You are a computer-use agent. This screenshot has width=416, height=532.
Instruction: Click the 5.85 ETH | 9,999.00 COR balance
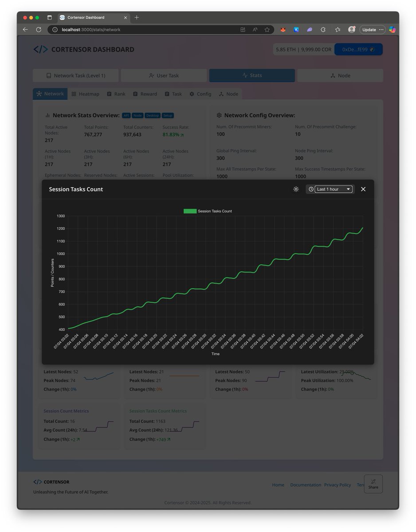[x=303, y=50]
